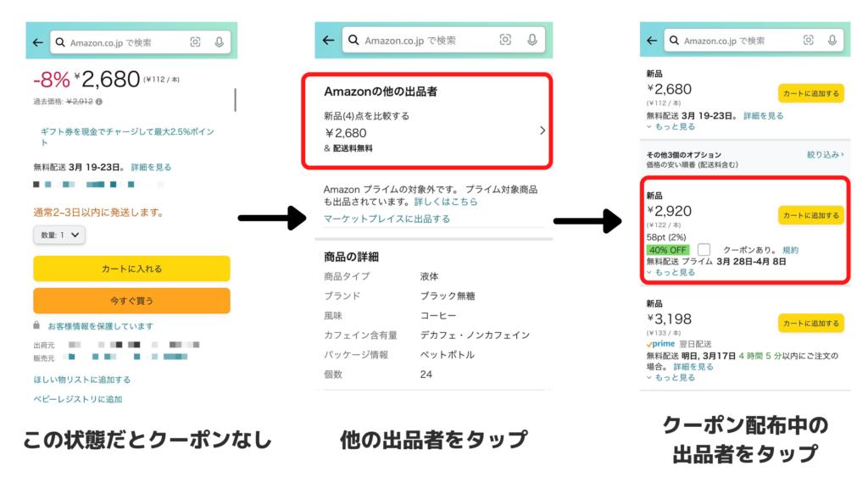Tap microphone icon in the left search bar
The height and width of the screenshot is (488, 868).
pos(220,42)
